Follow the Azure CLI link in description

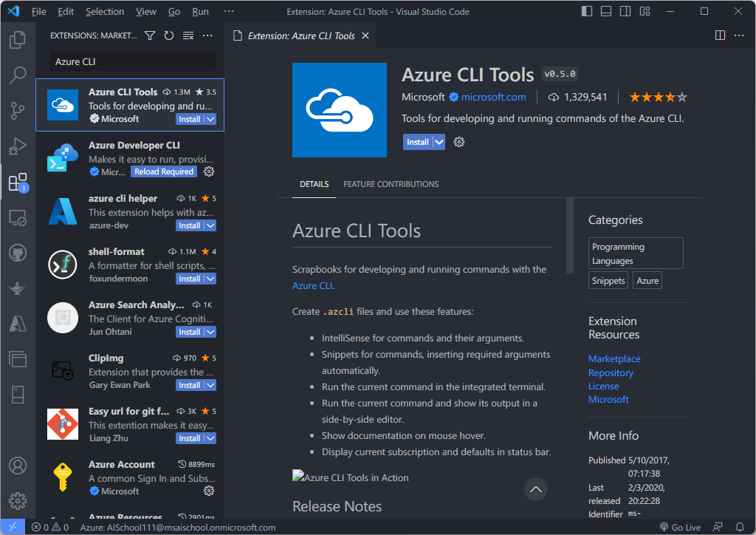click(312, 285)
